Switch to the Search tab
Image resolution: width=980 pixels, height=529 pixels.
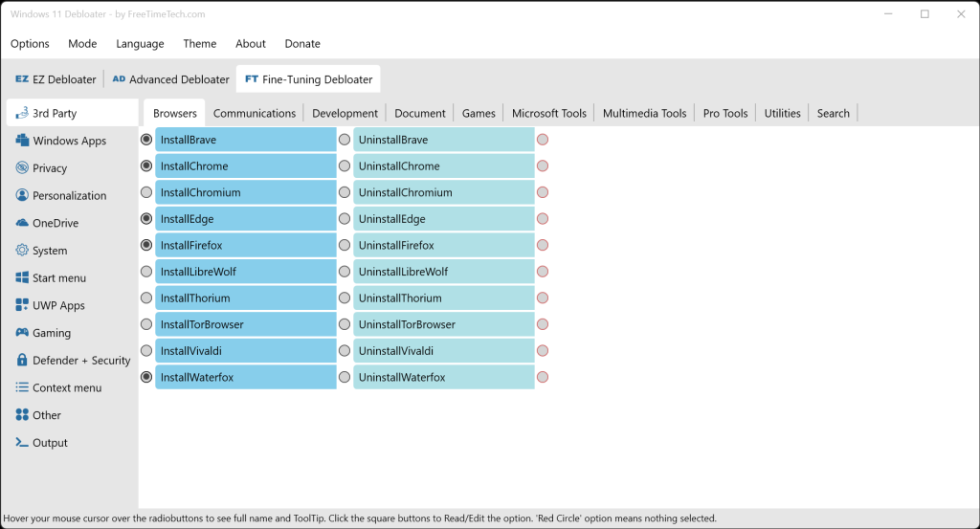834,113
